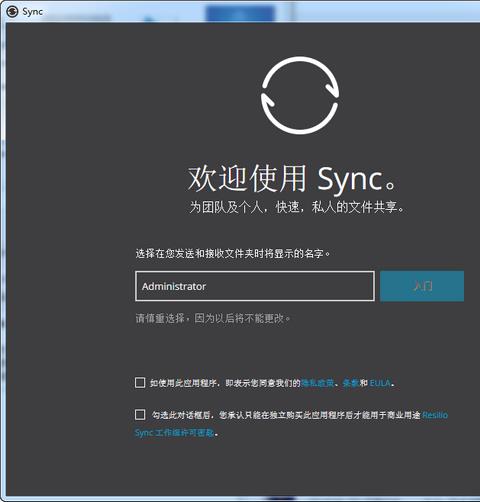Viewport: 480px width, 502px height.
Task: Focus the name field containing Administrator
Action: [255, 286]
